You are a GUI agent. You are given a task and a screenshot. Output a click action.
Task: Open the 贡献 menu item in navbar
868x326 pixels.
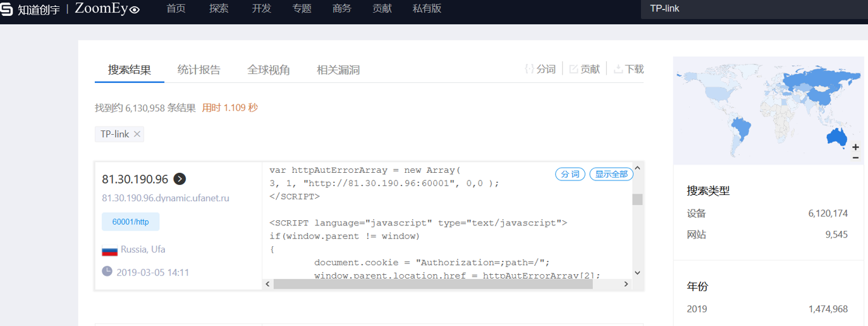point(382,9)
